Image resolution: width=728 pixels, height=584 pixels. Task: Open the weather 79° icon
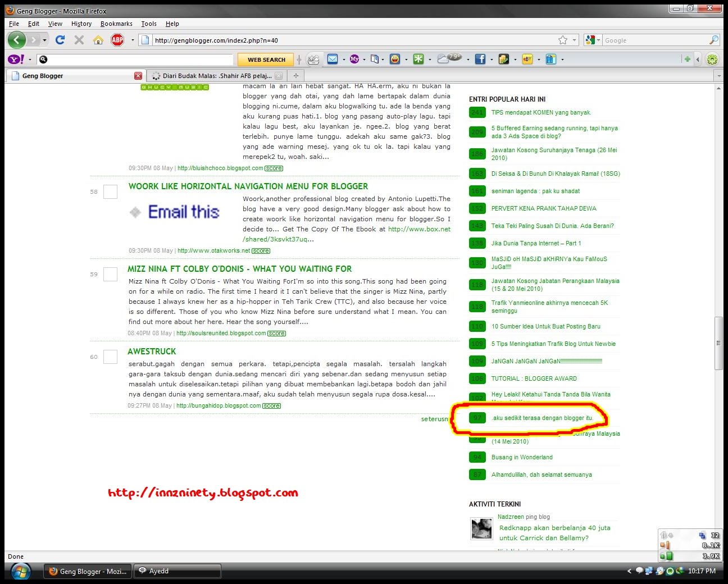(x=449, y=58)
